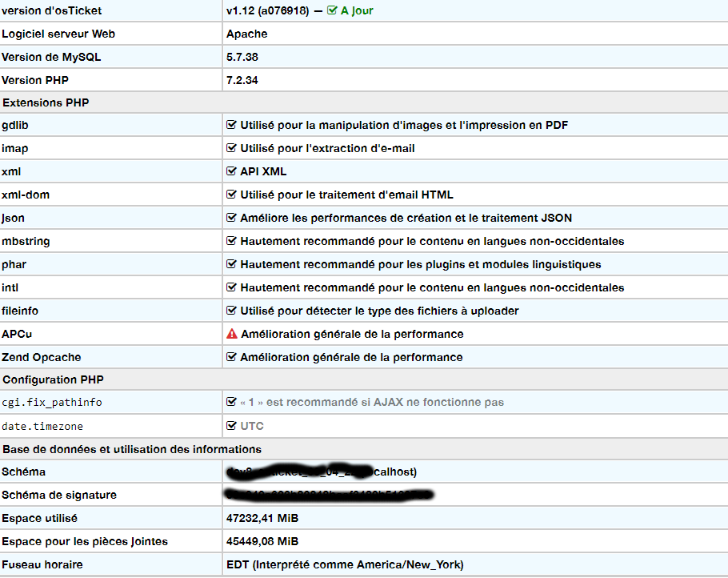Click the checkmark icon next to phar
The image size is (728, 578).
click(x=231, y=264)
